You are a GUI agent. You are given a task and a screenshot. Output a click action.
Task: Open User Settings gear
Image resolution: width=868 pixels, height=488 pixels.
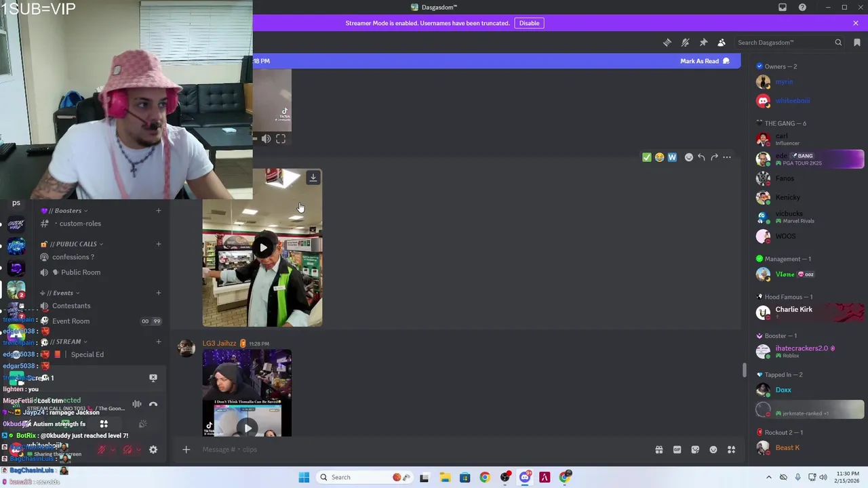pyautogui.click(x=153, y=449)
